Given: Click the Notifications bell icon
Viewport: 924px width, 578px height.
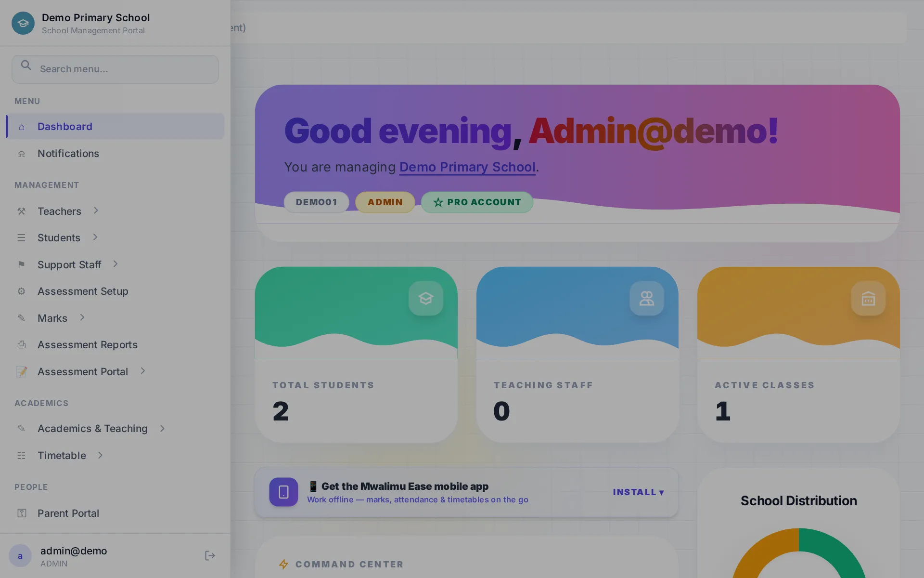Looking at the screenshot, I should pos(21,154).
